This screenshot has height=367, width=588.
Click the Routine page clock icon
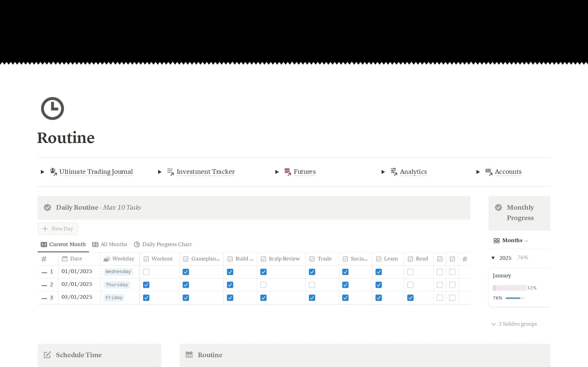52,108
